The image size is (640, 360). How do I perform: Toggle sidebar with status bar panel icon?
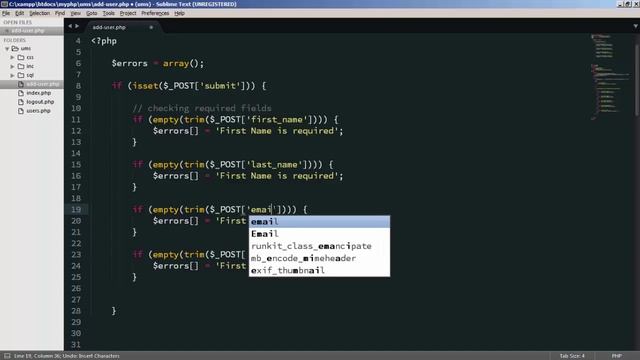(7, 356)
